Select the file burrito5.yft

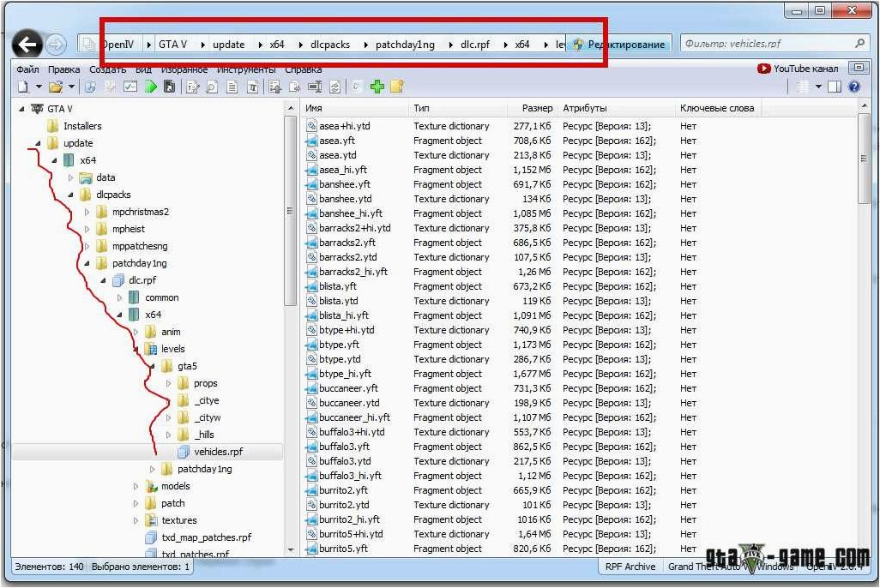343,549
